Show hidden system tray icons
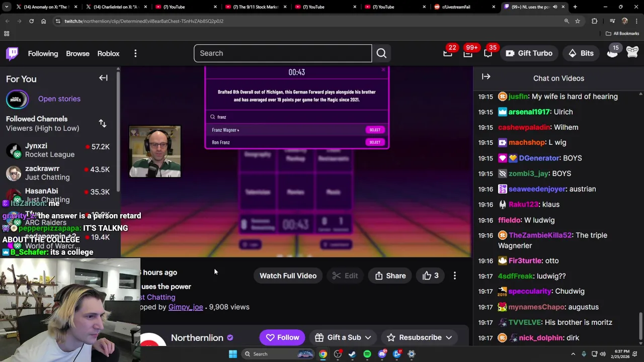This screenshot has width=644, height=362. [573, 354]
